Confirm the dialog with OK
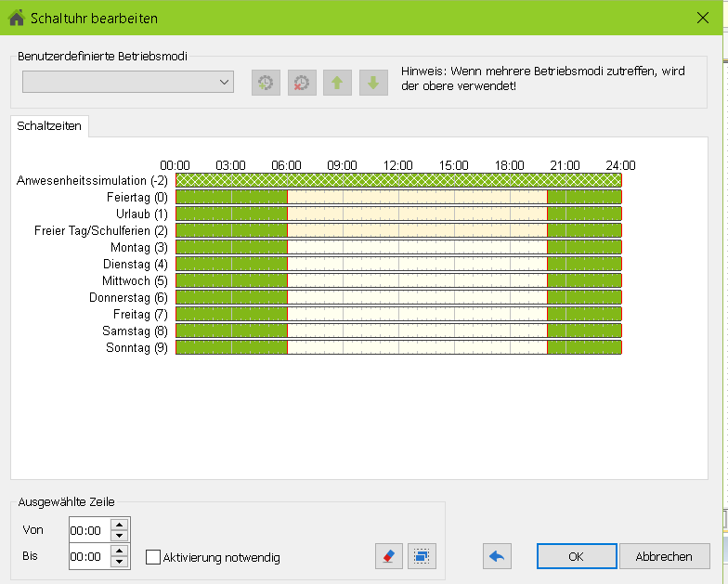Screen dimensions: 728x584 [x=576, y=556]
